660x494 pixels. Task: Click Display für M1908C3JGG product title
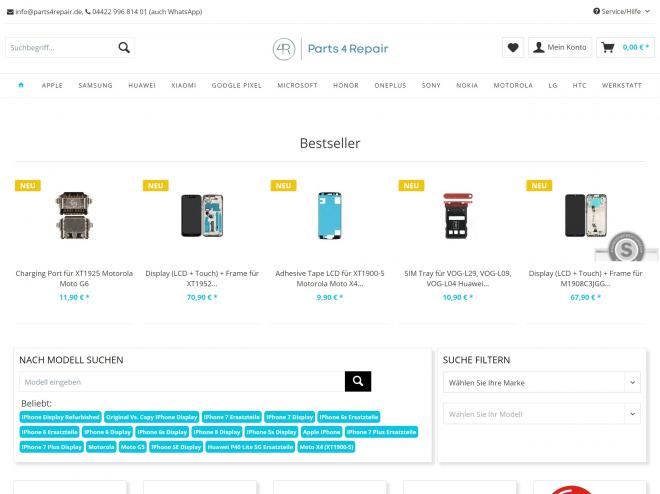(x=585, y=279)
